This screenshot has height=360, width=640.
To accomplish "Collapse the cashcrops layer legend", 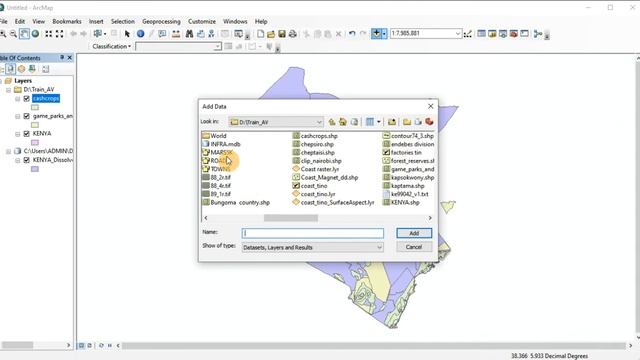I will click(x=18, y=99).
